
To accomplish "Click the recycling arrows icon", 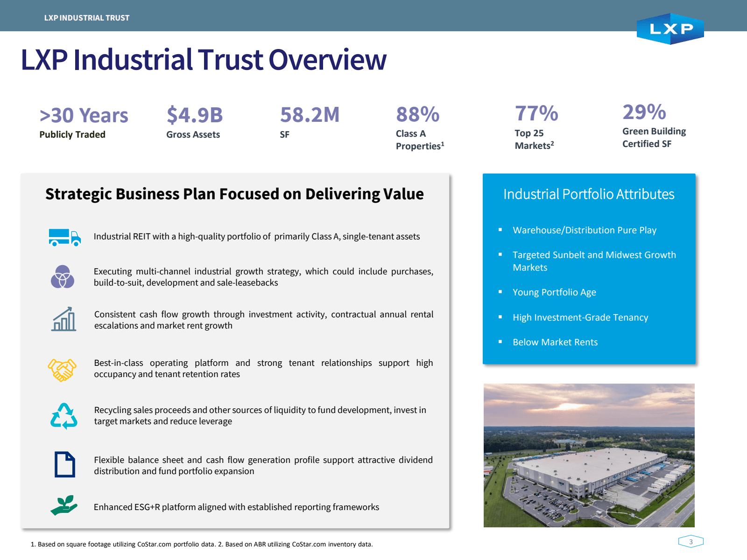I will point(64,416).
